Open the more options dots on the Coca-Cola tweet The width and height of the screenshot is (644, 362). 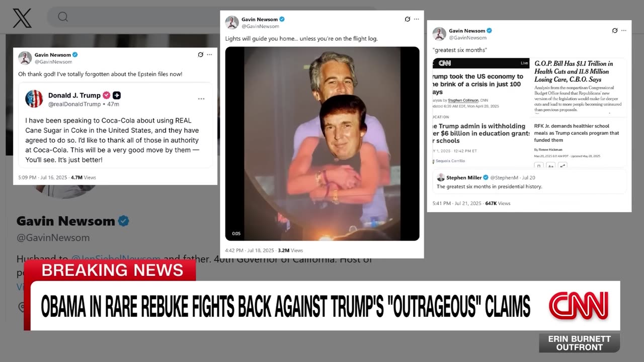click(x=209, y=54)
